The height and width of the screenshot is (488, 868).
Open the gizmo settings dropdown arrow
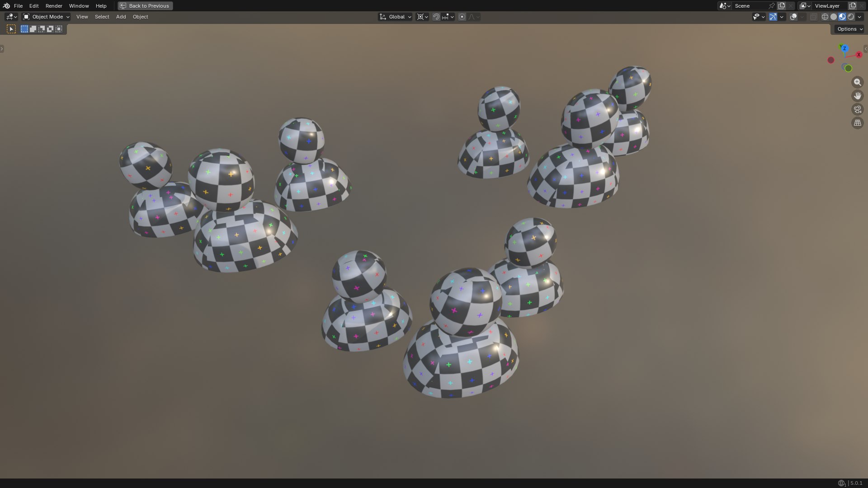coord(782,17)
